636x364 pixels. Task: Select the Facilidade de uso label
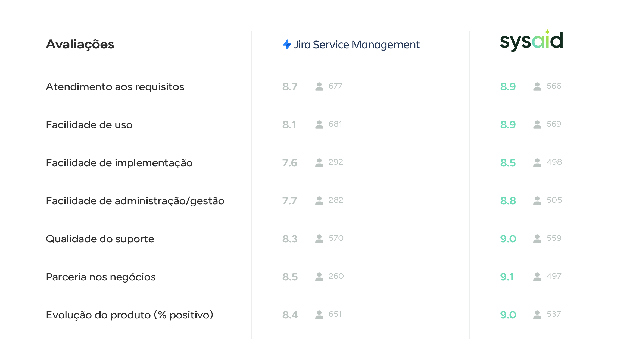[x=89, y=125]
